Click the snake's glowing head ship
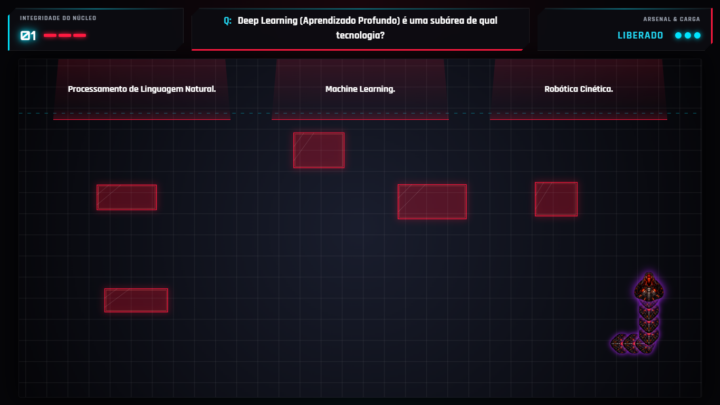This screenshot has width=720, height=405. (x=649, y=290)
